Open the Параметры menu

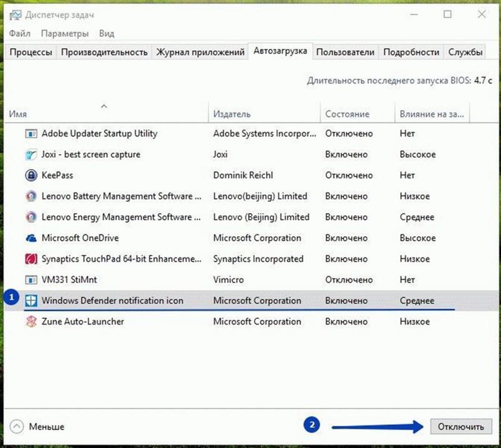[65, 34]
